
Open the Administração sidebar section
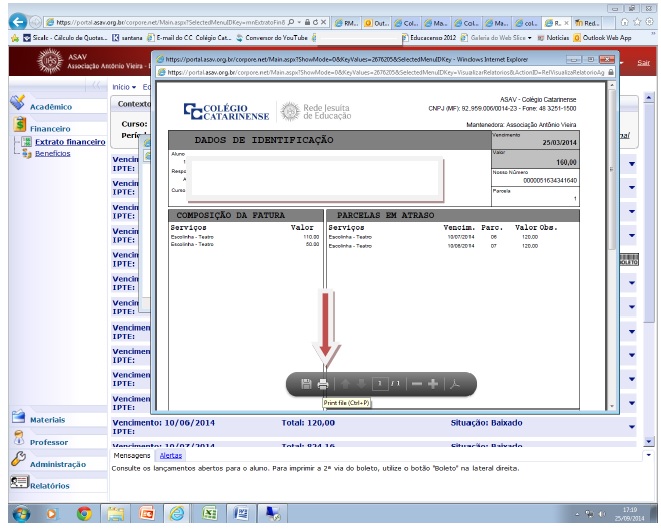pyautogui.click(x=58, y=464)
